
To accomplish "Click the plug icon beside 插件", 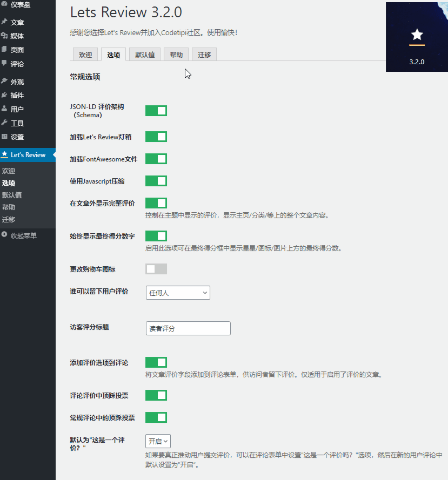I will click(4, 95).
